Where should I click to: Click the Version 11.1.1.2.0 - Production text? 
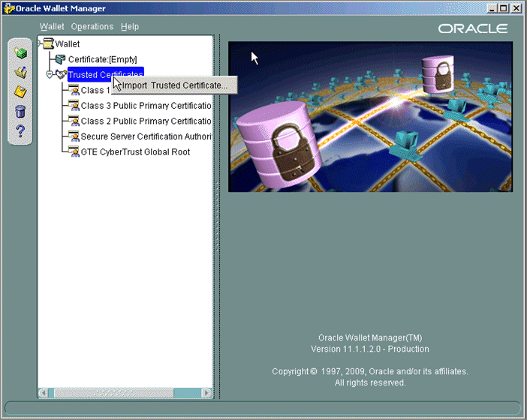tap(369, 349)
